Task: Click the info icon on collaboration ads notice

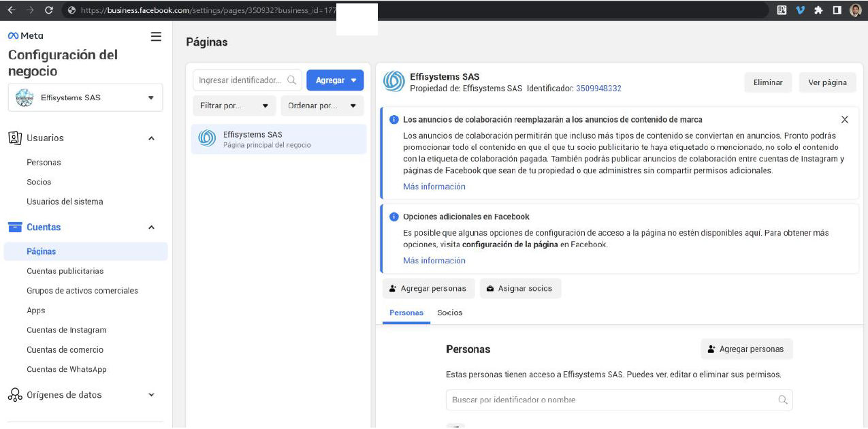Action: 393,120
